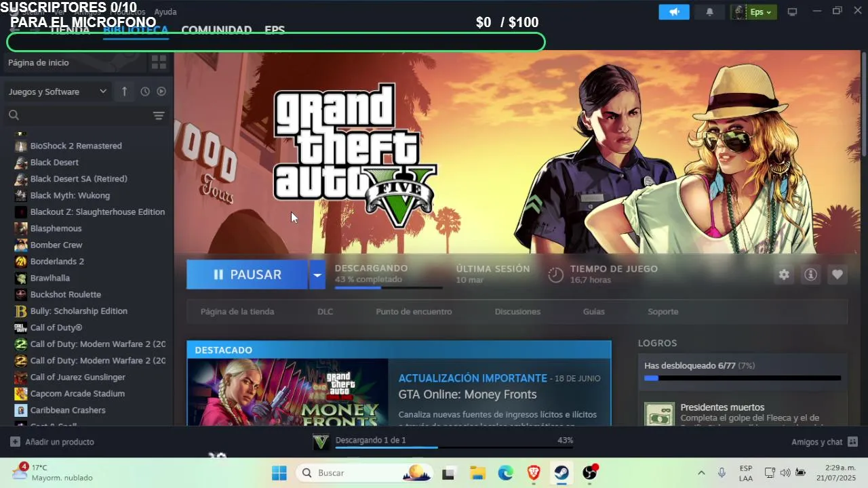Image resolution: width=868 pixels, height=488 pixels.
Task: Show recent activity clock filter
Action: click(x=145, y=91)
